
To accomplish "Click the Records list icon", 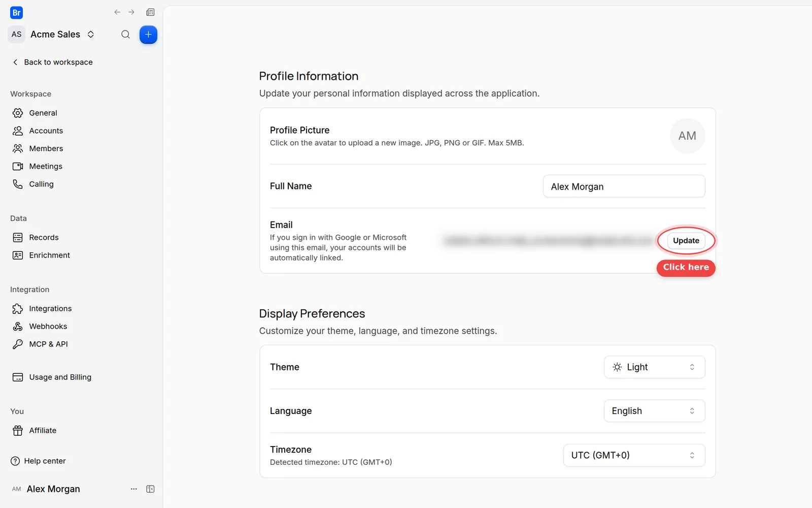I will click(18, 237).
